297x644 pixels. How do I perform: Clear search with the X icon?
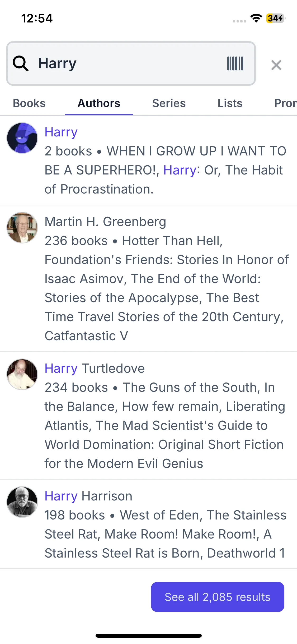(x=276, y=65)
